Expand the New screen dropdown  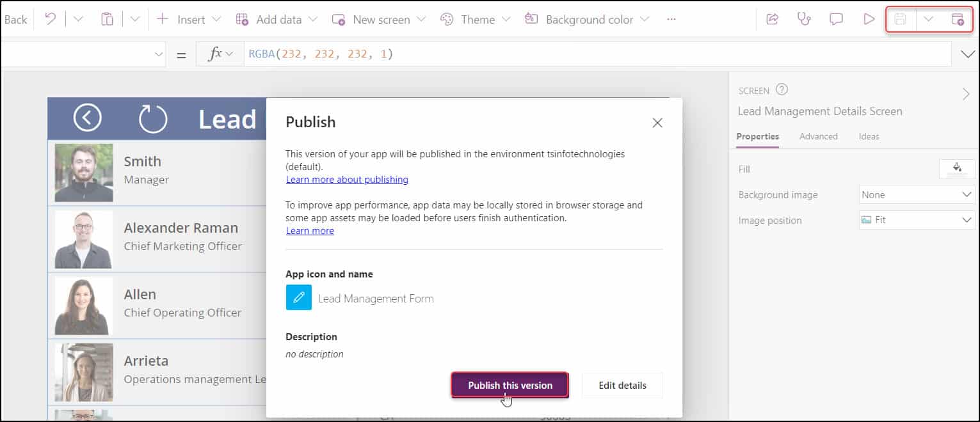[x=420, y=19]
